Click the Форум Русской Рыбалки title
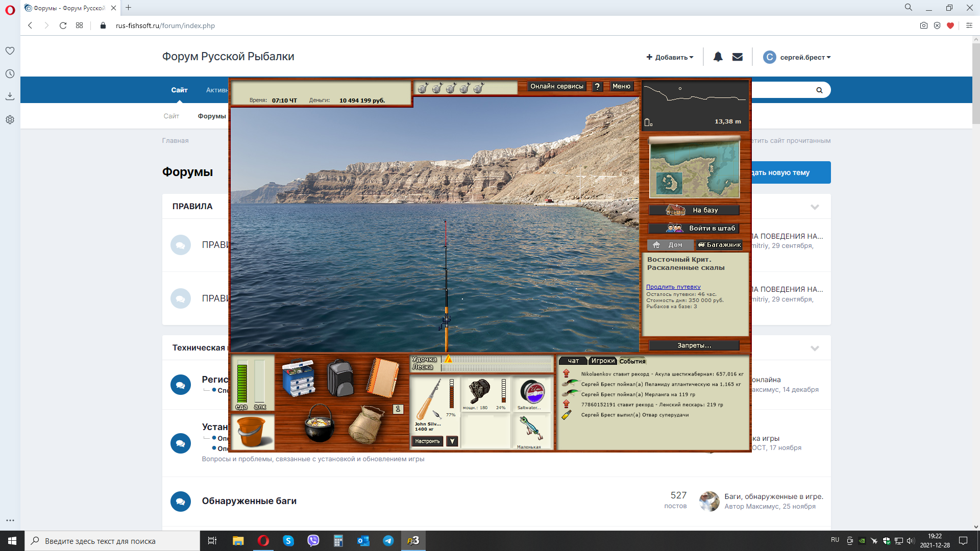980x551 pixels. coord(228,57)
